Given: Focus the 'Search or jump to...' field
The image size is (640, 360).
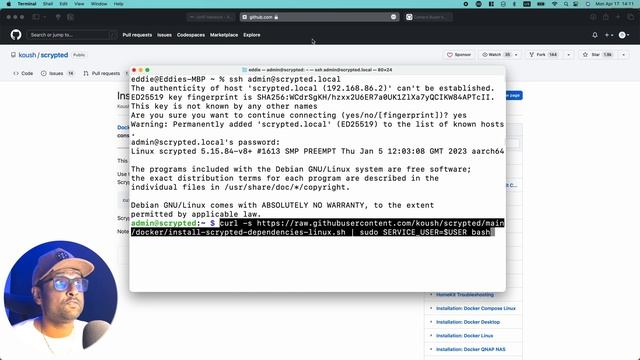Looking at the screenshot, I should 71,35.
